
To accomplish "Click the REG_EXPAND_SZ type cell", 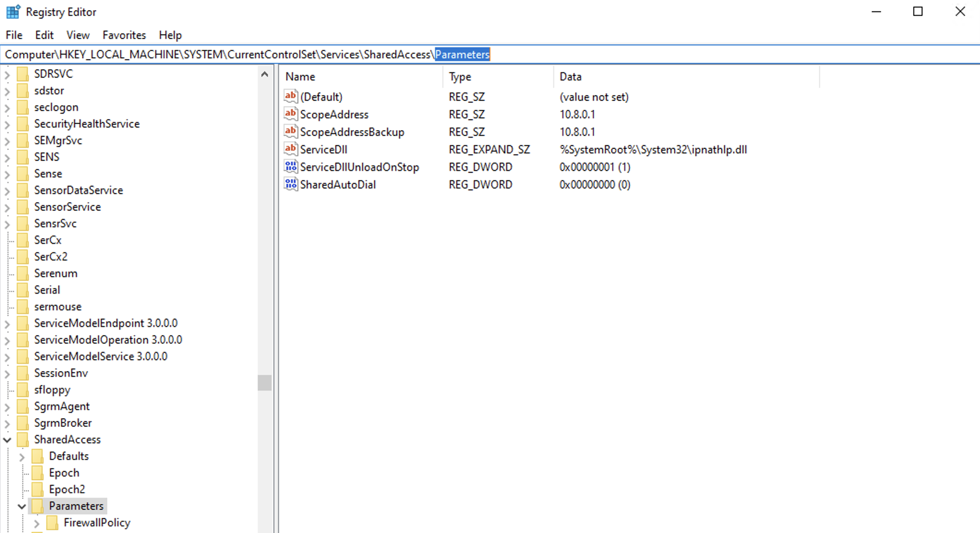I will click(489, 150).
